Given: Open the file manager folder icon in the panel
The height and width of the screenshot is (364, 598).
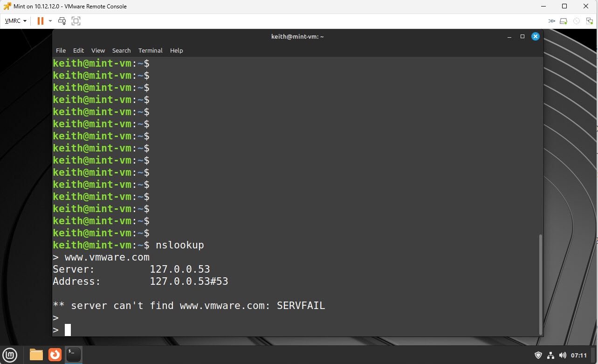Looking at the screenshot, I should tap(36, 355).
